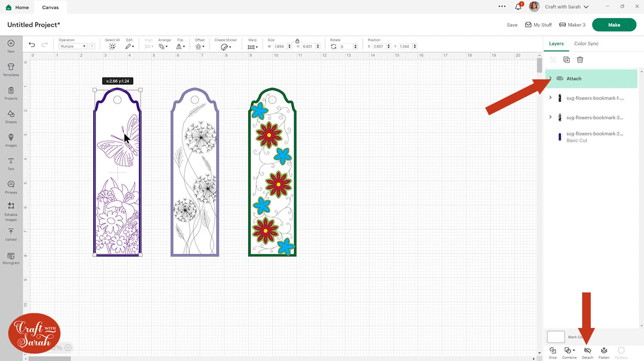This screenshot has height=361, width=644.
Task: Click the New project icon in the sidebar
Action: [x=11, y=46]
